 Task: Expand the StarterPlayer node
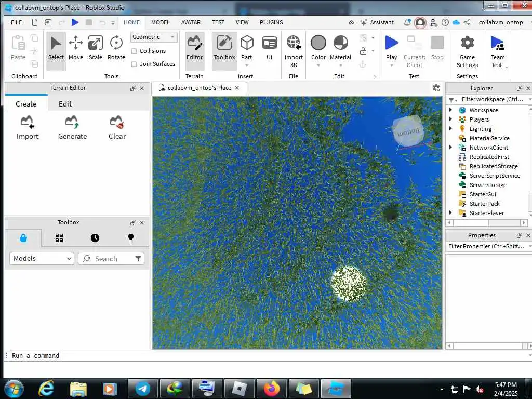click(450, 212)
